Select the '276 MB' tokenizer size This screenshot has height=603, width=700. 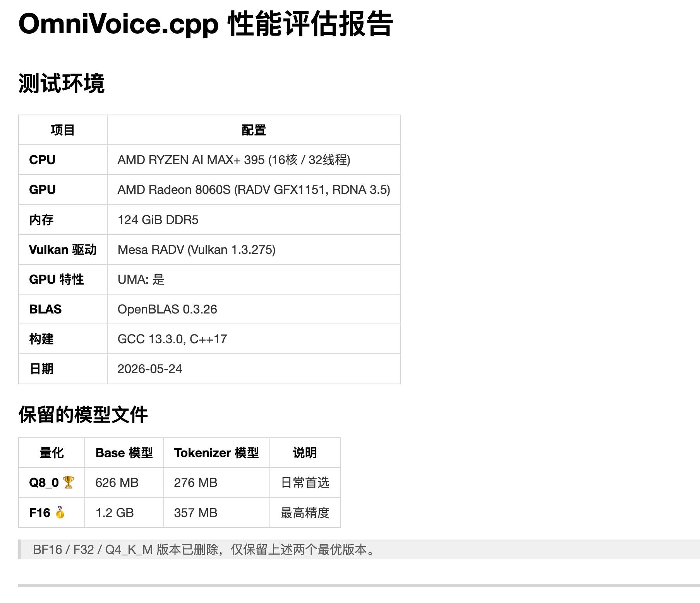pos(196,483)
